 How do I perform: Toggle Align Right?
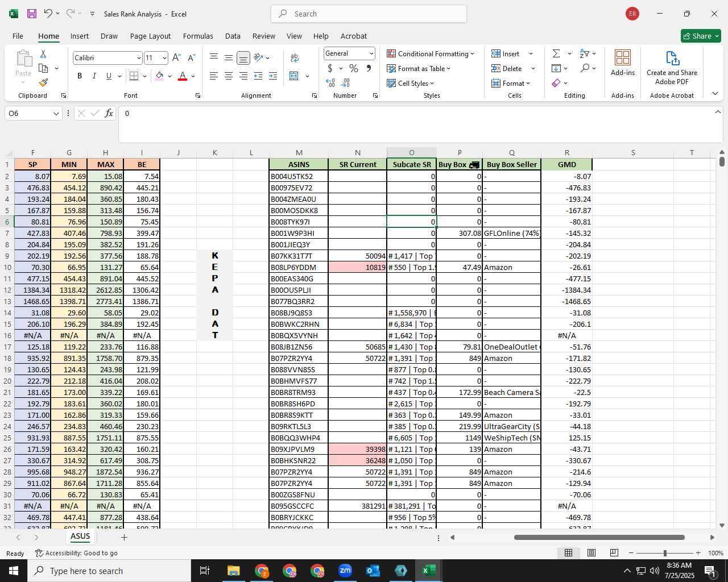point(243,76)
